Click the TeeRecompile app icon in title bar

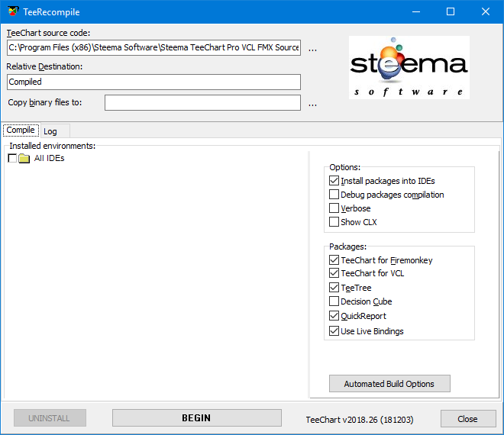click(13, 11)
